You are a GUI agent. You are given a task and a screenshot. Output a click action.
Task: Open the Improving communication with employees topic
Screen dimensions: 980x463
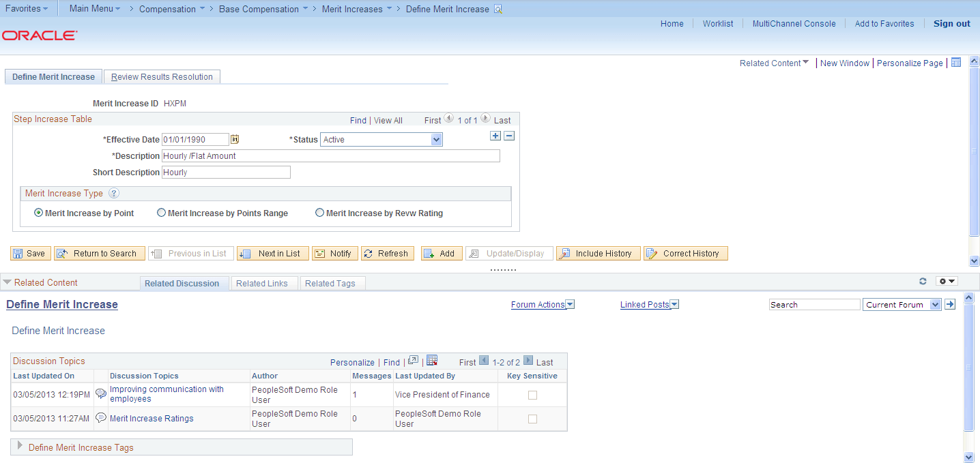pyautogui.click(x=167, y=393)
